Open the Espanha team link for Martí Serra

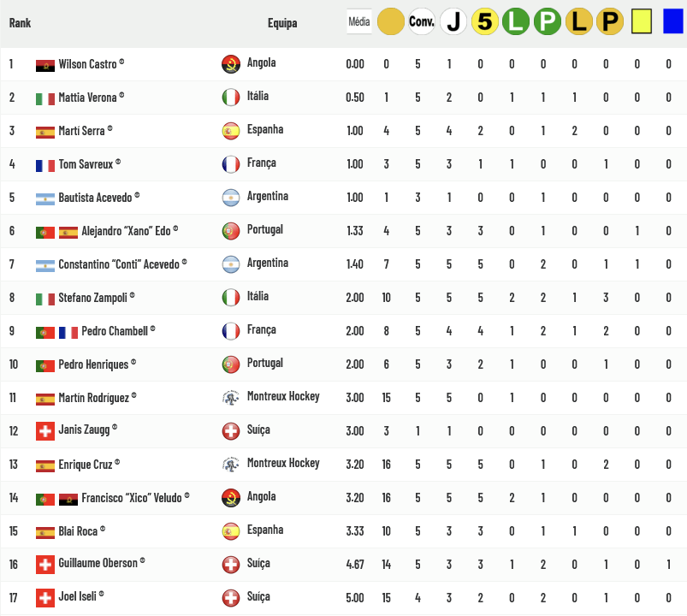(264, 130)
